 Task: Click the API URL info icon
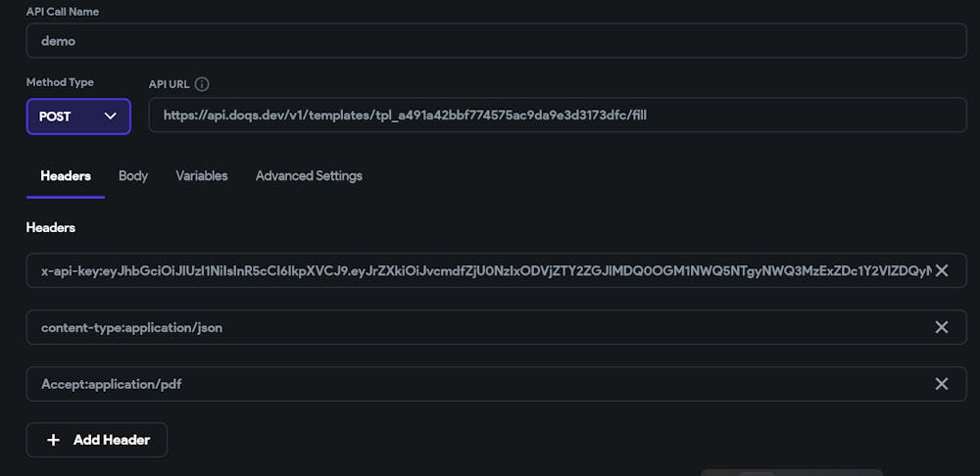tap(203, 84)
